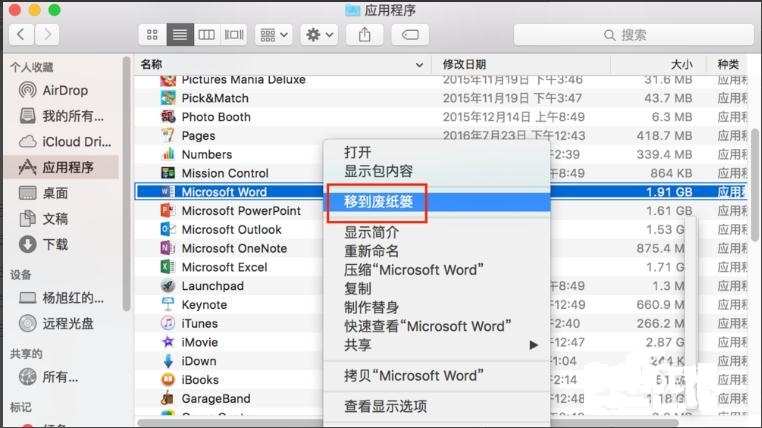Choose 制作替身 from the context menu
This screenshot has width=762, height=428.
click(x=437, y=308)
